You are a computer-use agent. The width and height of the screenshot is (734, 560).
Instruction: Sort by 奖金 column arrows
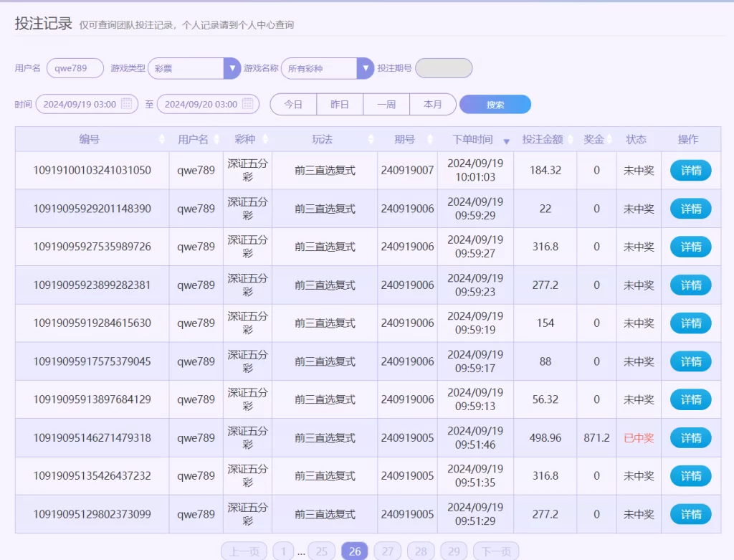coord(609,139)
